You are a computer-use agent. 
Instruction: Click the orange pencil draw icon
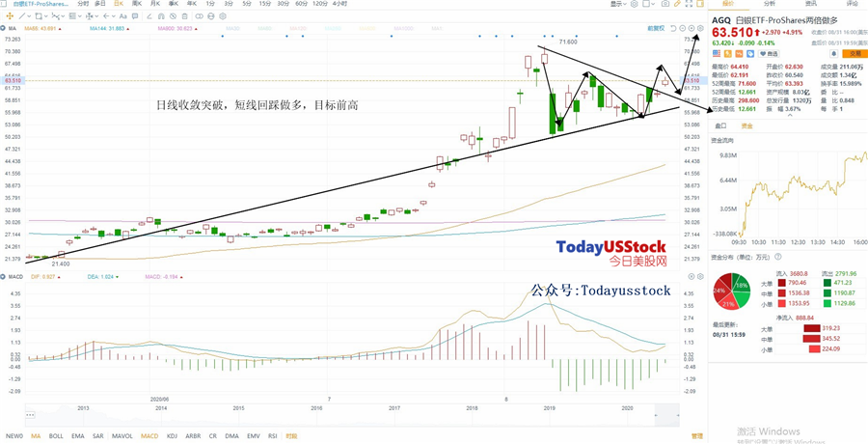tap(677, 4)
